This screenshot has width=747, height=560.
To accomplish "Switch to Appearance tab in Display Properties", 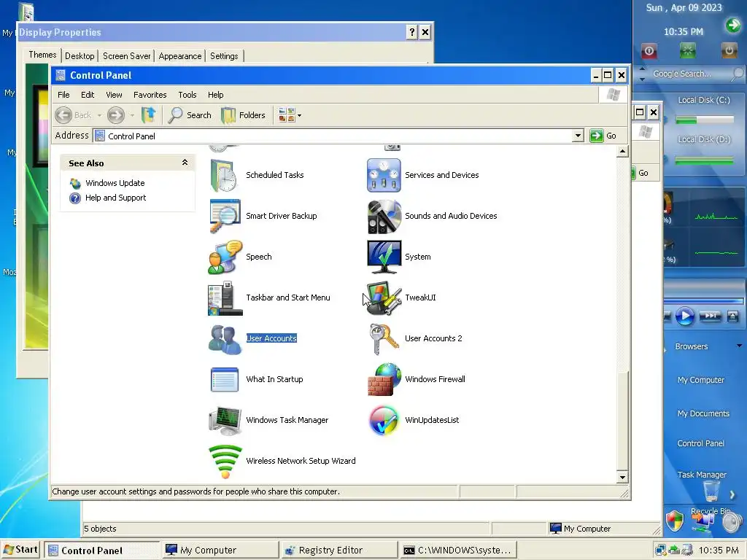I will point(180,55).
